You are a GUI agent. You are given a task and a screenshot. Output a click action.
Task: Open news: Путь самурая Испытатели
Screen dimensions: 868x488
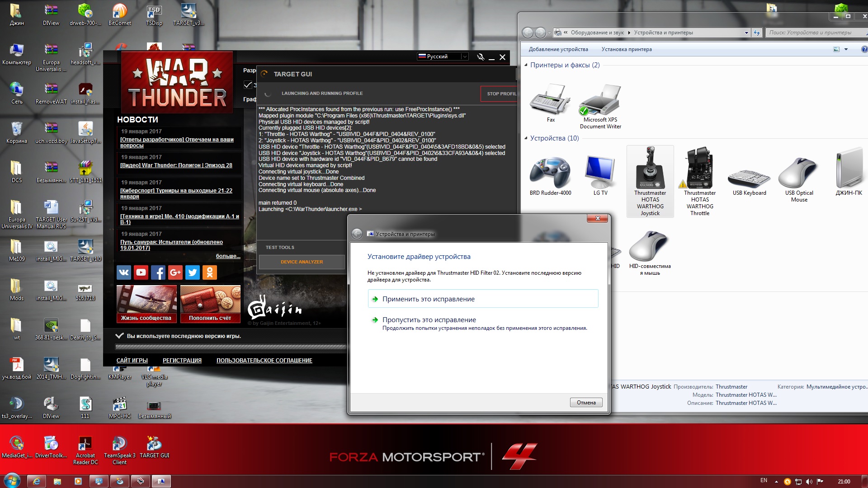pyautogui.click(x=171, y=245)
